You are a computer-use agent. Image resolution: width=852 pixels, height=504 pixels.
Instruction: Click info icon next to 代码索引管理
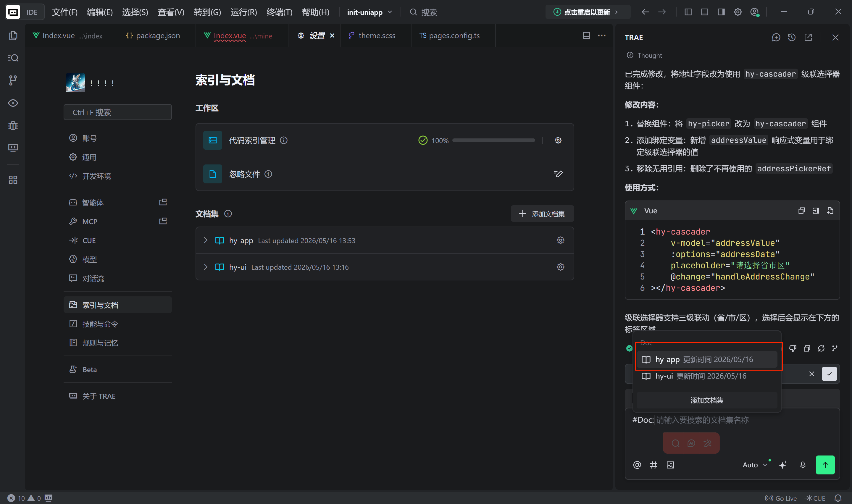[x=283, y=140]
